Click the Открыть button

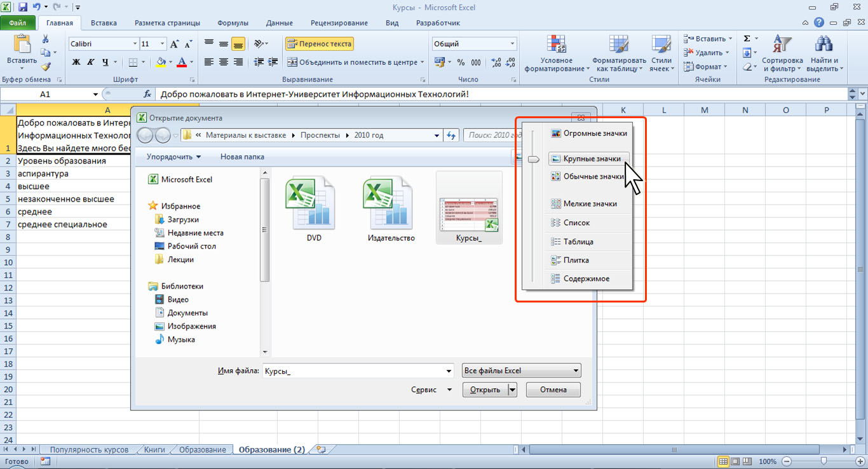(485, 390)
